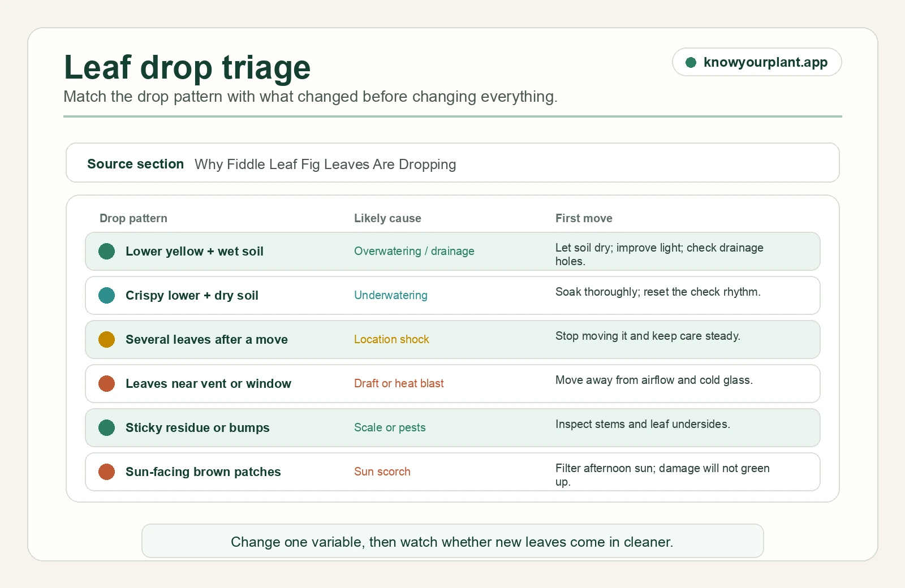Image resolution: width=905 pixels, height=588 pixels.
Task: Click the amber dot beside Several leaves after a move
Action: 106,339
